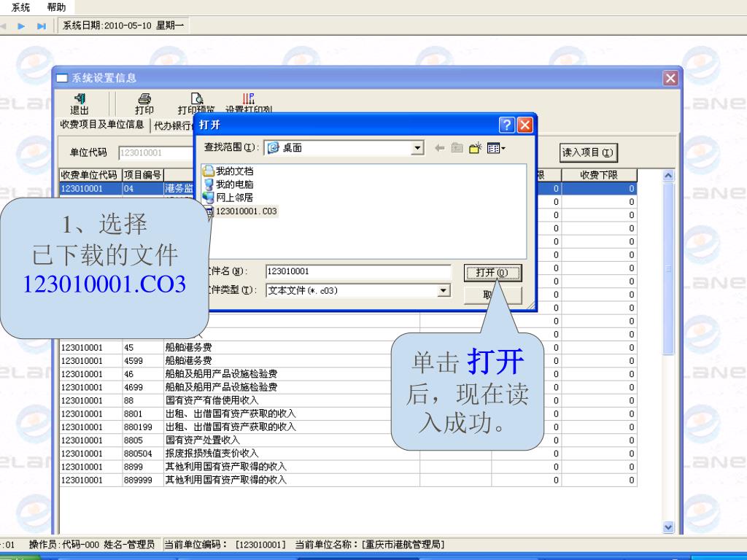Open the 帮助 menu

click(56, 7)
